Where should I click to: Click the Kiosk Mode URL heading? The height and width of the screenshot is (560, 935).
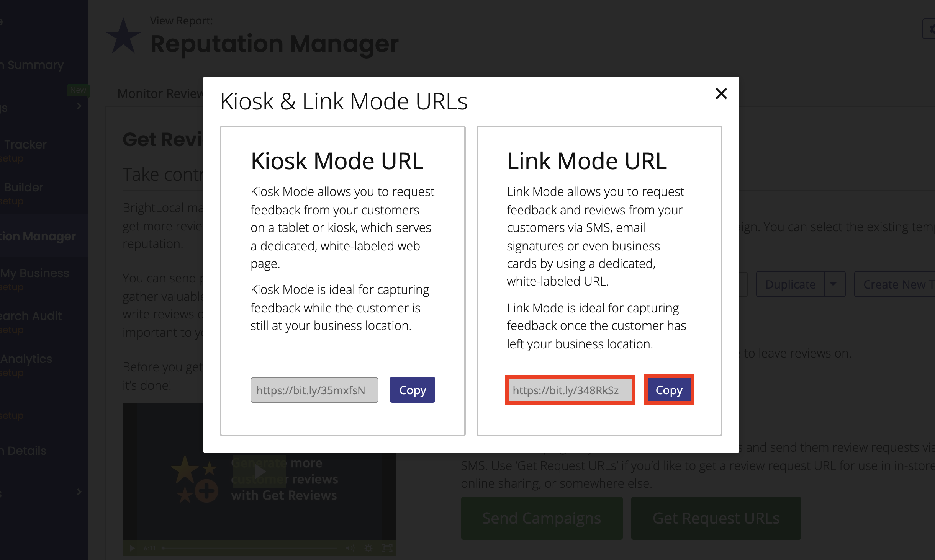click(337, 161)
